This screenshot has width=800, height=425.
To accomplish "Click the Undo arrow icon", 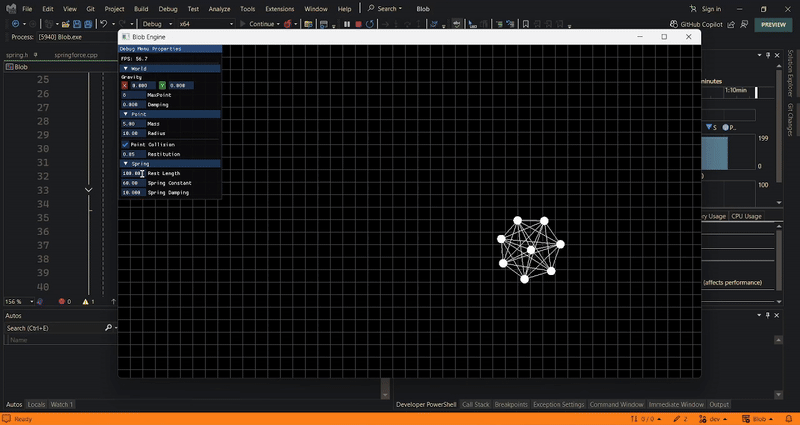I will click(x=104, y=24).
